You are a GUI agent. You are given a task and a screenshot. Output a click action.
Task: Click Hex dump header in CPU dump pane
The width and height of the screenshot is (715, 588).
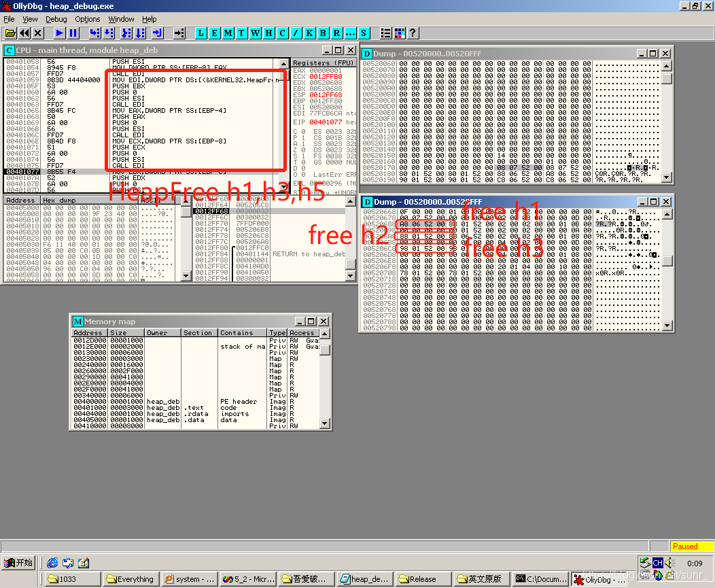click(x=90, y=201)
